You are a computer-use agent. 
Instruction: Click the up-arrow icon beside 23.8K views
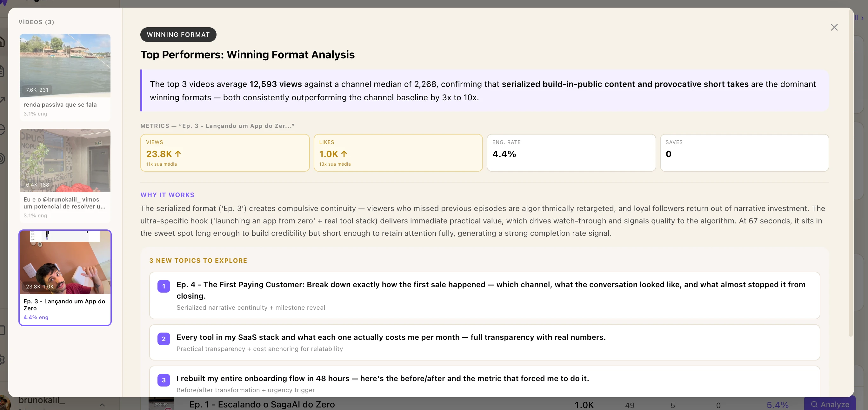tap(178, 154)
